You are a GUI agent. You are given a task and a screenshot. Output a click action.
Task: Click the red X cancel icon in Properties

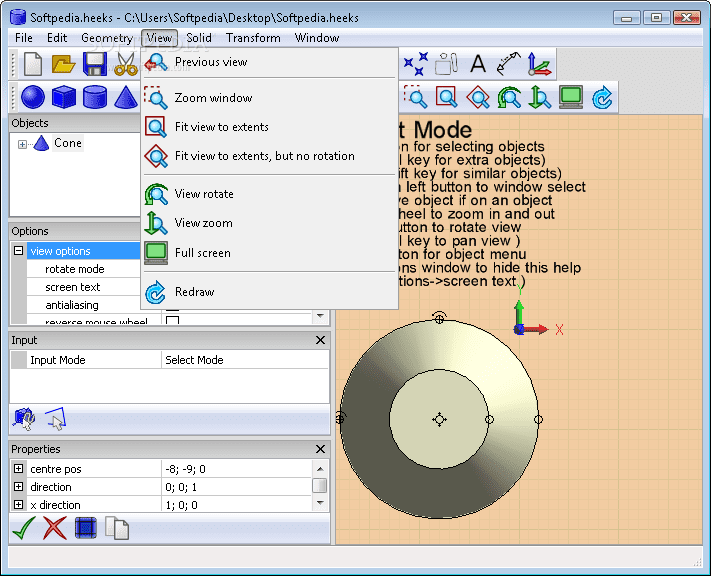(x=55, y=528)
